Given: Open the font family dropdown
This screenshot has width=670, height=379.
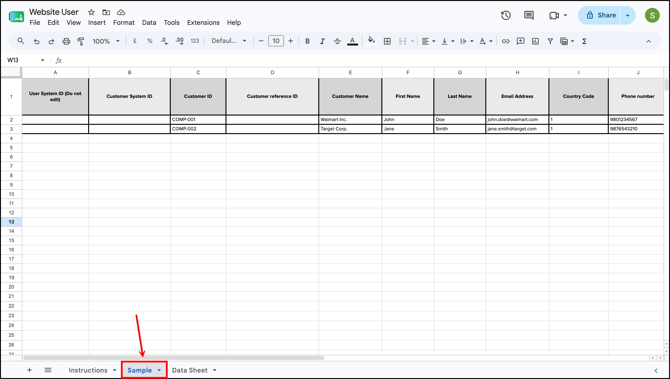Looking at the screenshot, I should click(229, 41).
